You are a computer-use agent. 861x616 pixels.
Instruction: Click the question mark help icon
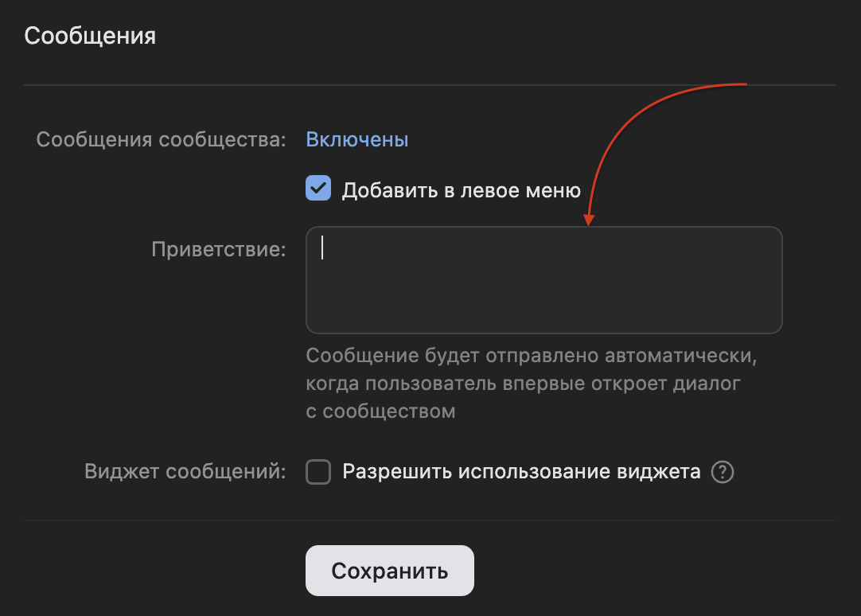coord(723,472)
